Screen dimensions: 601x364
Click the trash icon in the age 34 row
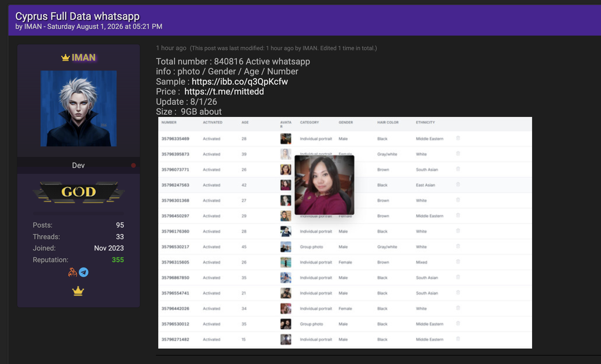pos(458,308)
